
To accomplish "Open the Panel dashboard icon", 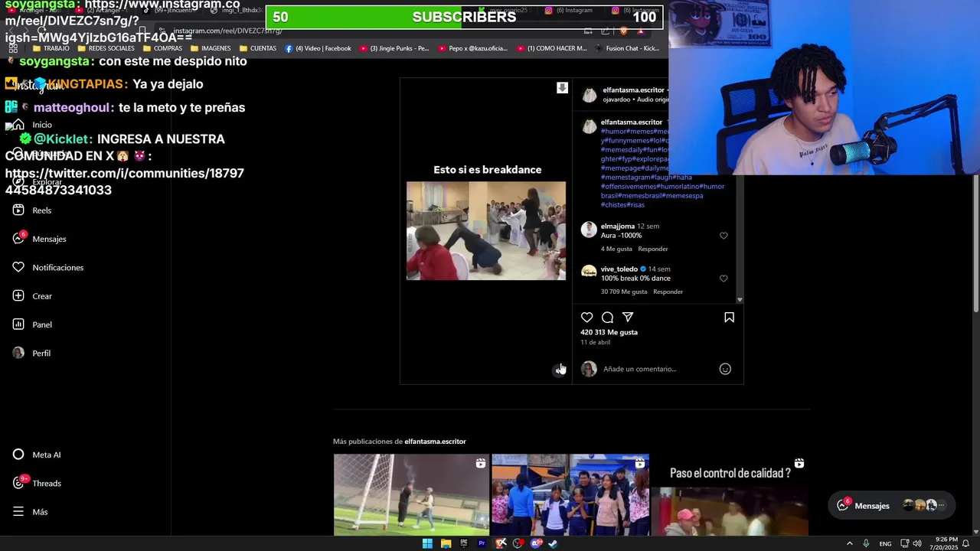I will coord(18,324).
